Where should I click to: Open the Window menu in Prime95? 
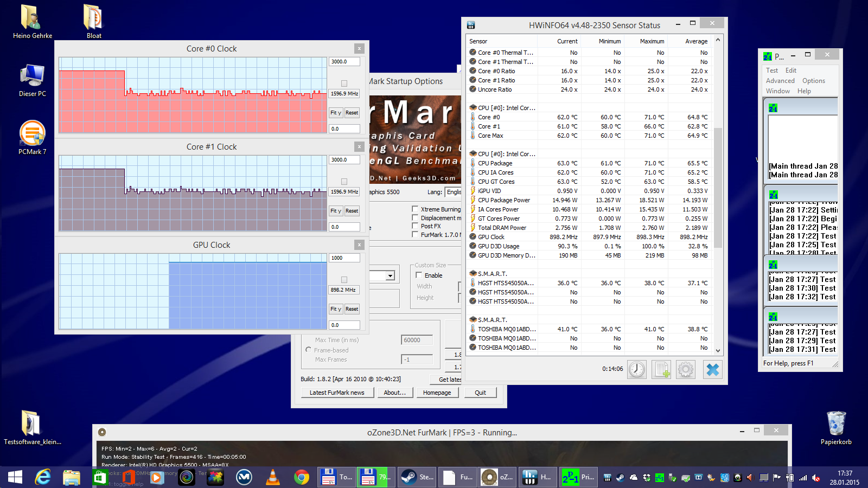[x=778, y=91]
